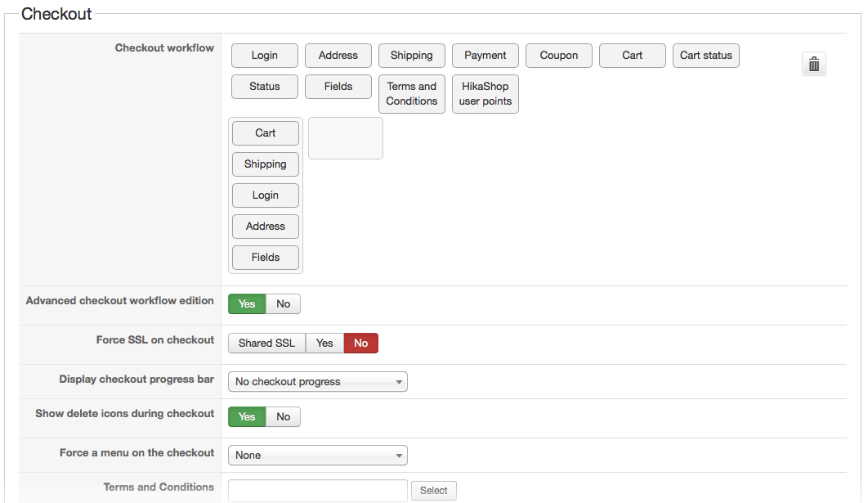The image size is (868, 503).
Task: Click Address in the first workflow step column
Action: click(x=266, y=227)
